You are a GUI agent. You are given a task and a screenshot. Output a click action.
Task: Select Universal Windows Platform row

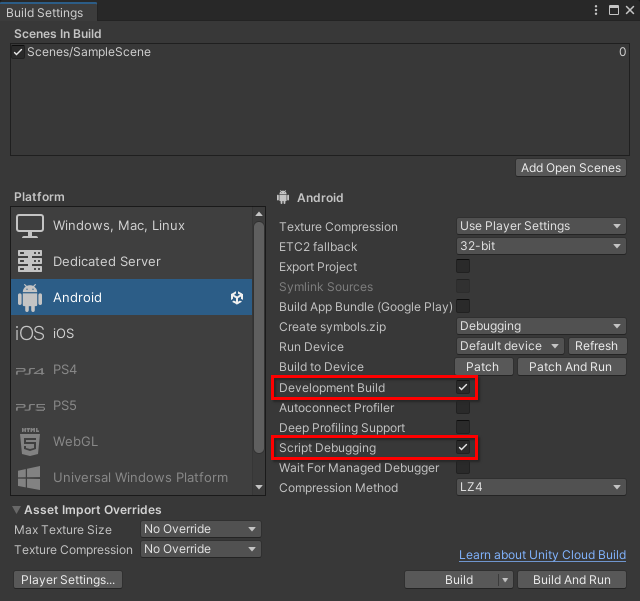pyautogui.click(x=132, y=477)
